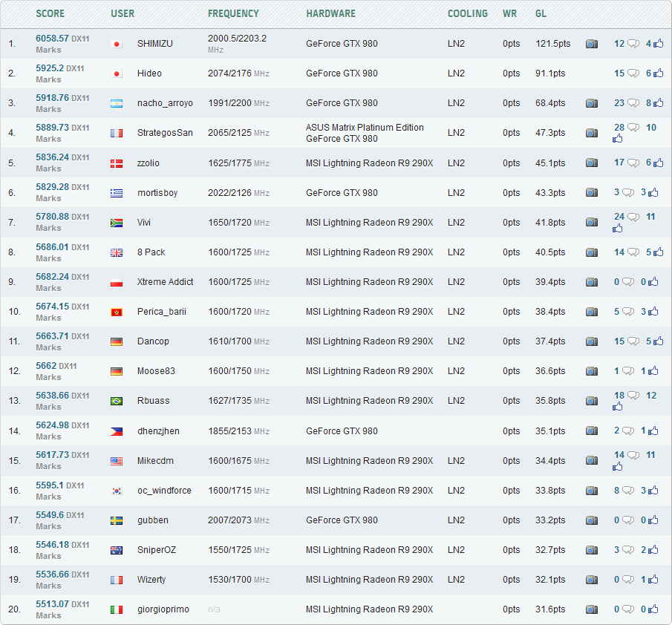Open user profile Xtreme Addict

[165, 282]
